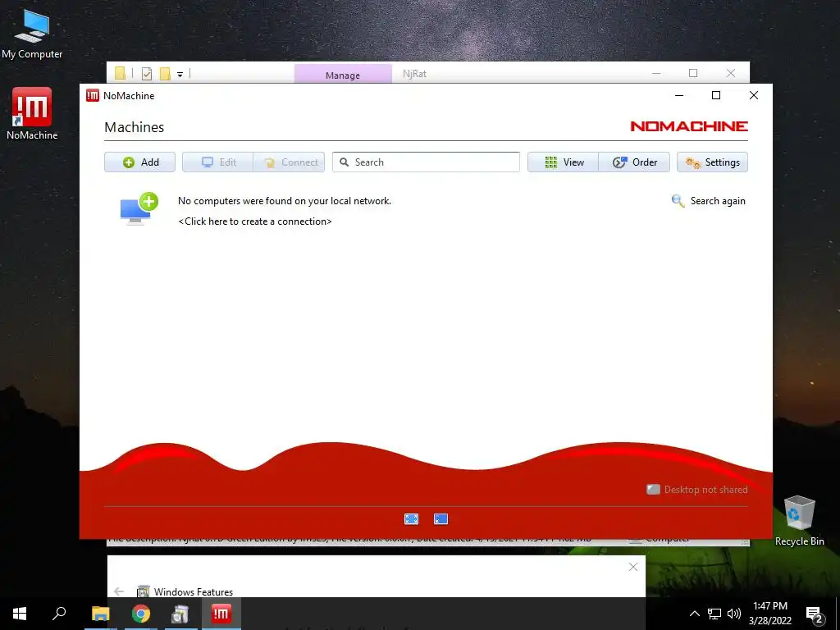Minimize the NjRat Explorer window
This screenshot has width=840, height=630.
click(x=656, y=73)
